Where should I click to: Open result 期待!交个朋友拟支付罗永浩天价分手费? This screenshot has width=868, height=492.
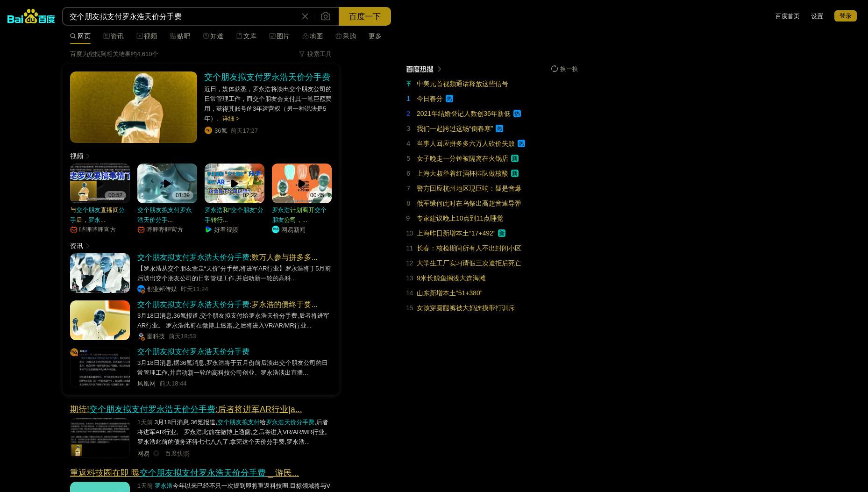pyautogui.click(x=186, y=409)
